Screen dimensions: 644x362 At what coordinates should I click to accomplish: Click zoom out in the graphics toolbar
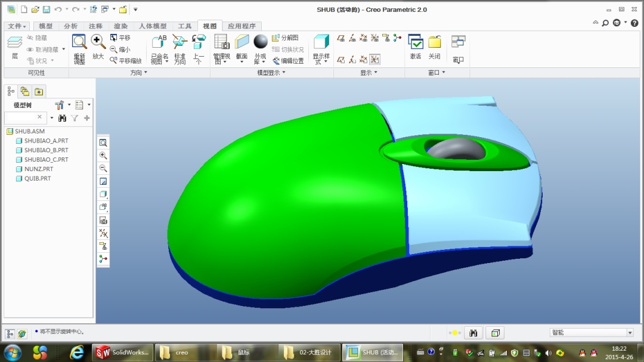[103, 168]
